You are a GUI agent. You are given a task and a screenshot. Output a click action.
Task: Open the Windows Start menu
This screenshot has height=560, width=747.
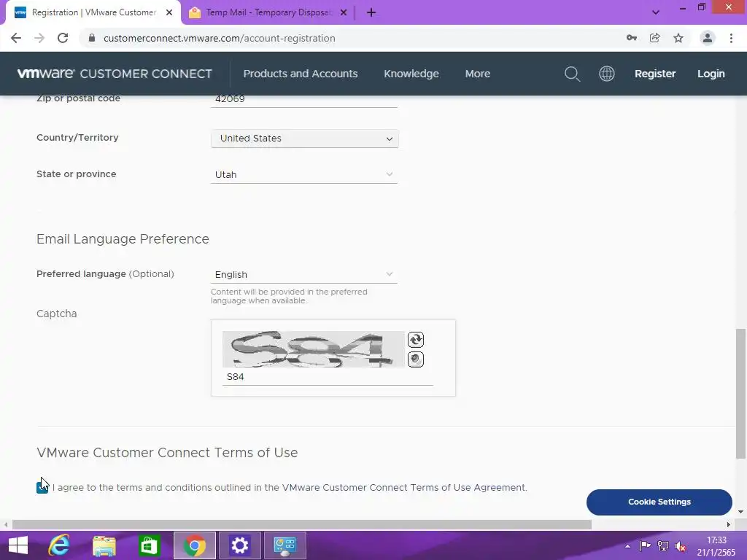pos(18,545)
